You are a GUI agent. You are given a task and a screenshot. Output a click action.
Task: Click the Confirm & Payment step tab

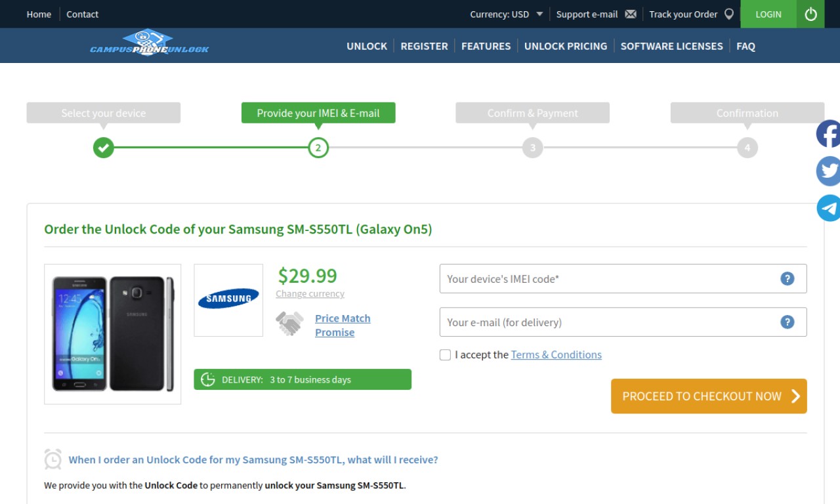pos(533,113)
